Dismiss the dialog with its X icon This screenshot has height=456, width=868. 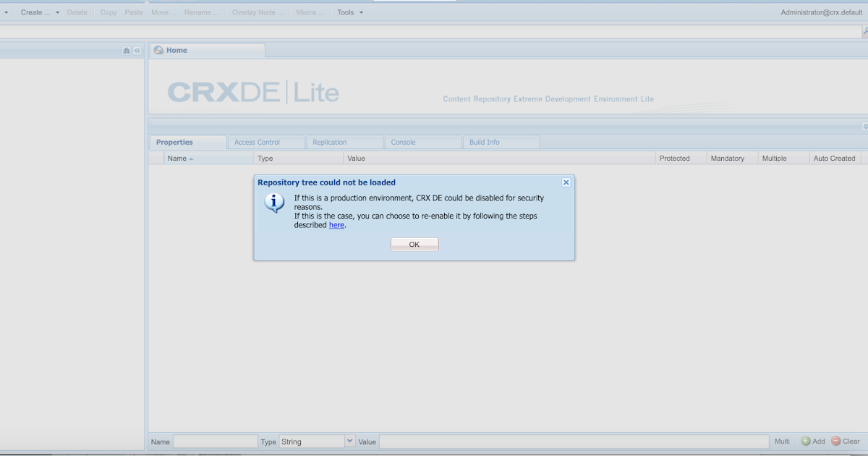point(566,182)
